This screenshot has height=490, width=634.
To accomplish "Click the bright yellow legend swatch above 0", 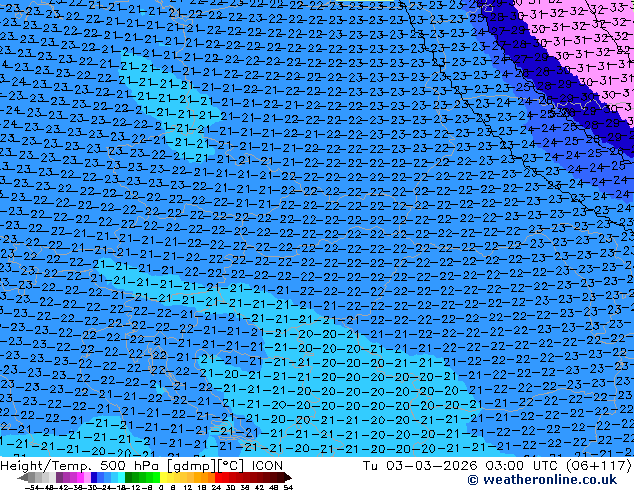I will tap(163, 477).
